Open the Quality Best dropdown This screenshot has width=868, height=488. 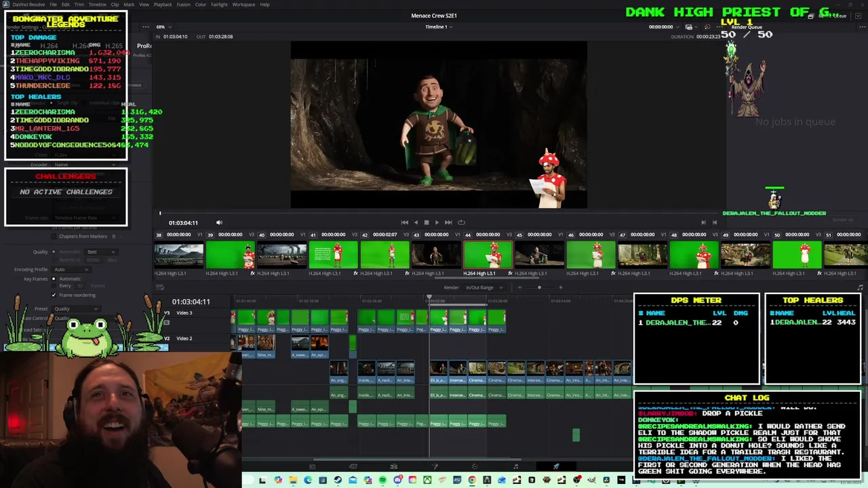(x=102, y=252)
